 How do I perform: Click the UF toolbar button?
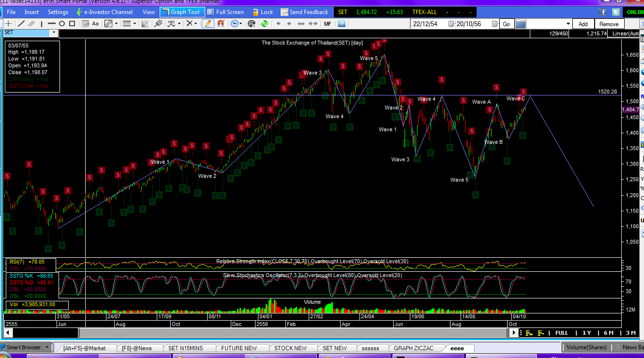click(328, 24)
